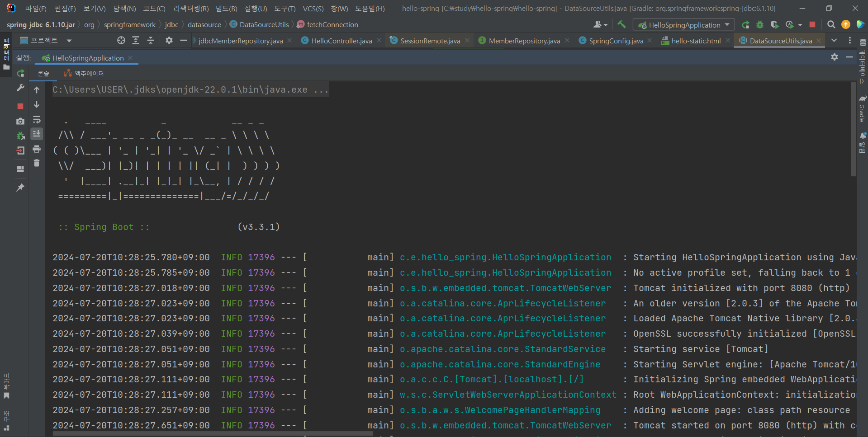Open the notifications bell tool window
Image resolution: width=868 pixels, height=437 pixels.
point(863,143)
